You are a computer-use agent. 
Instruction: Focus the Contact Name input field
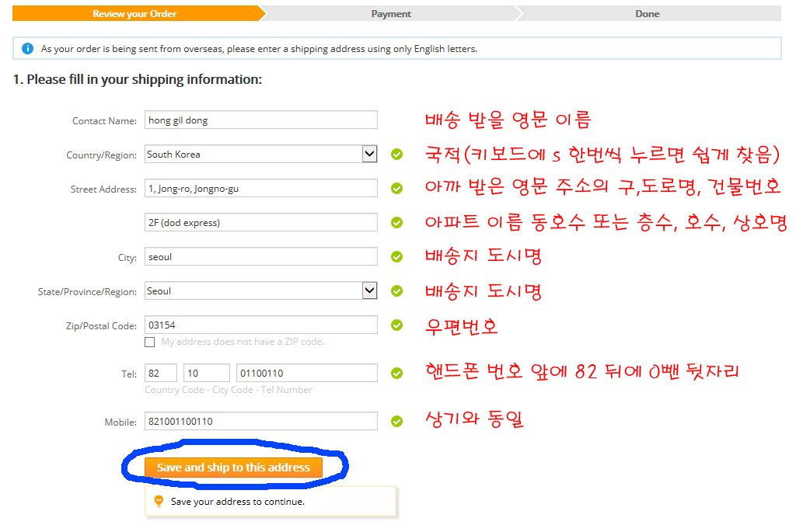tap(260, 120)
